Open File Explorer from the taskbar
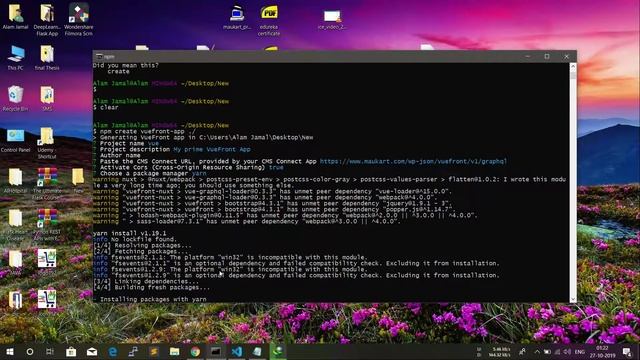640x360 pixels. click(175, 351)
